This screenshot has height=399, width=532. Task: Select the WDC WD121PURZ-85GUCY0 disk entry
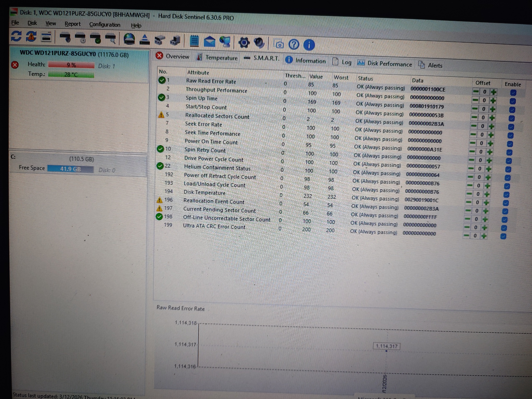[79, 64]
